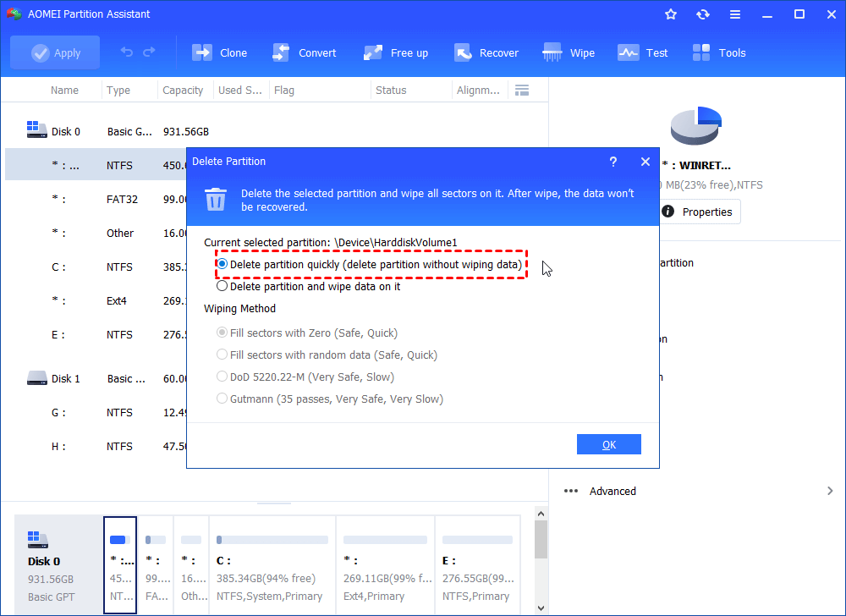Image resolution: width=846 pixels, height=616 pixels.
Task: Click the Advanced three-dots icon
Action: pos(571,491)
